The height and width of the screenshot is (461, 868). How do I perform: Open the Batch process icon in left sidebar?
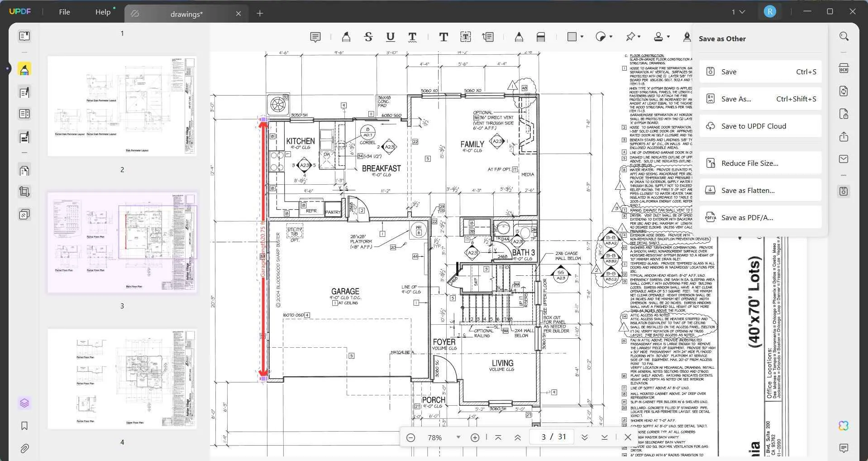[24, 214]
